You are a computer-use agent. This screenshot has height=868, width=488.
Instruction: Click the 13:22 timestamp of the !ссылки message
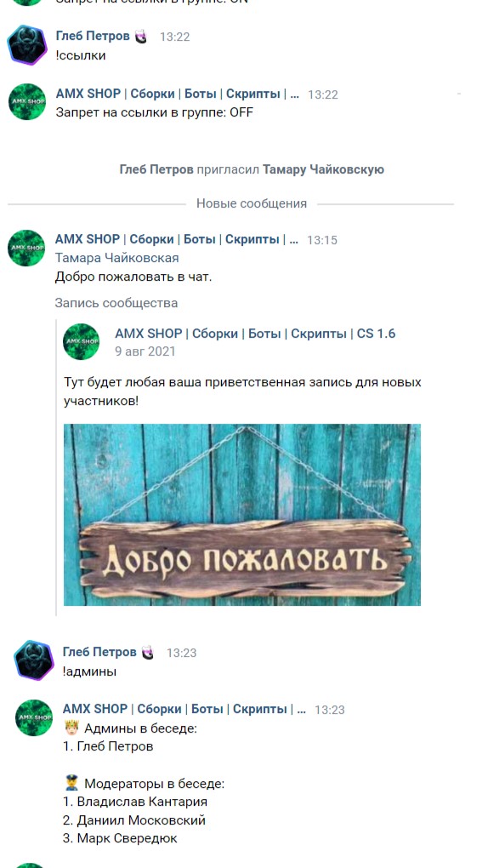pyautogui.click(x=175, y=37)
